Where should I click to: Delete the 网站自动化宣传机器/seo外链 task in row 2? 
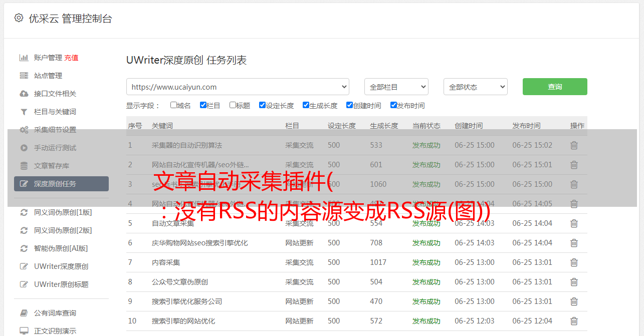point(574,165)
